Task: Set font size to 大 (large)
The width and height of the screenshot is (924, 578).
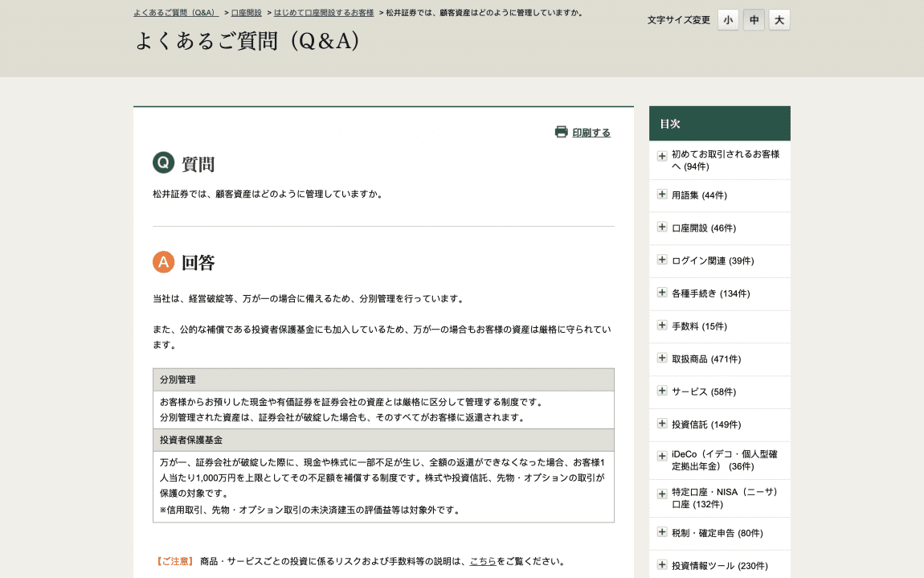Action: pyautogui.click(x=779, y=20)
